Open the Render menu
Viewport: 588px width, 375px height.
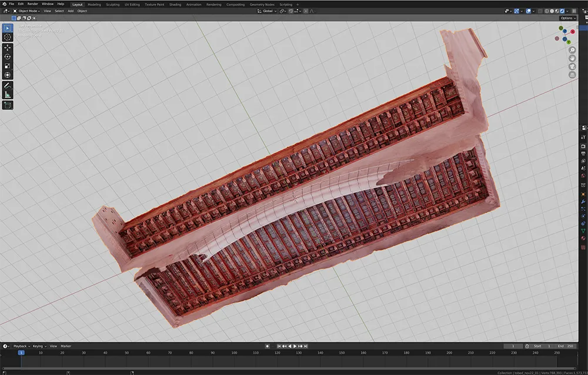[33, 4]
